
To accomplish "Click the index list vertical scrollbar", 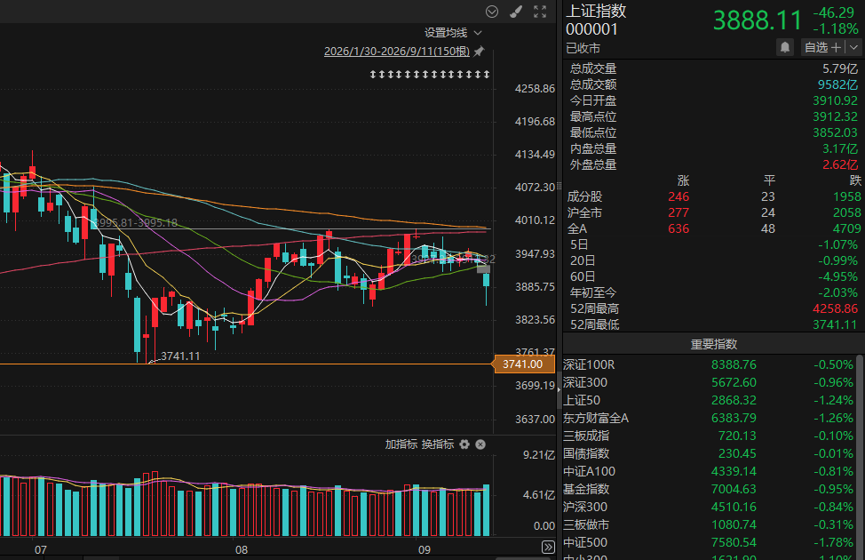I will click(859, 457).
